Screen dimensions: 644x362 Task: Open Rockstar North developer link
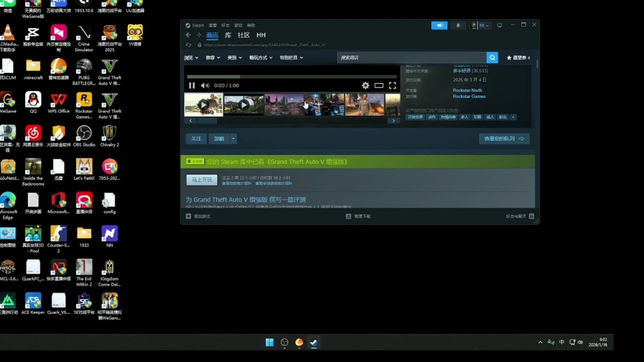(x=467, y=90)
